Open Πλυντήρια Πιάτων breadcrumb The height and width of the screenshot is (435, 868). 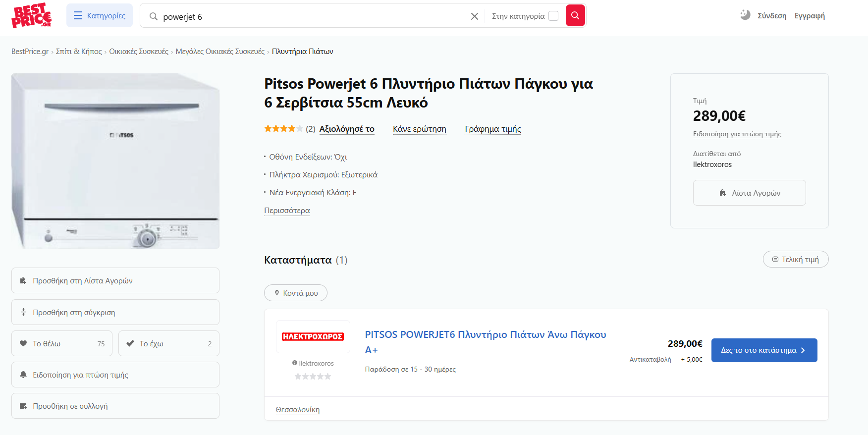tap(302, 52)
